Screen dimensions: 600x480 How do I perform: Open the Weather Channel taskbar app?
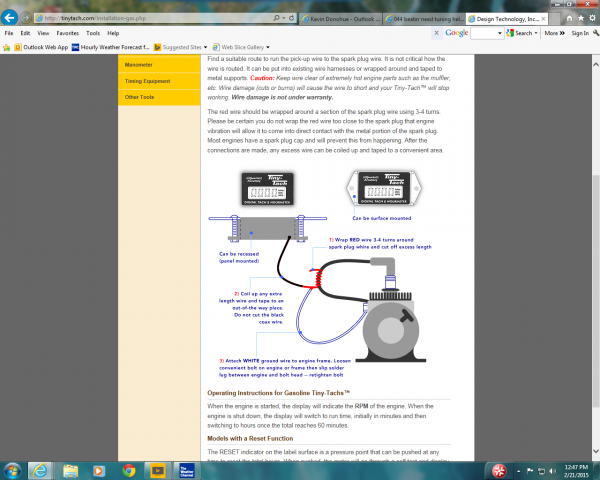[188, 468]
